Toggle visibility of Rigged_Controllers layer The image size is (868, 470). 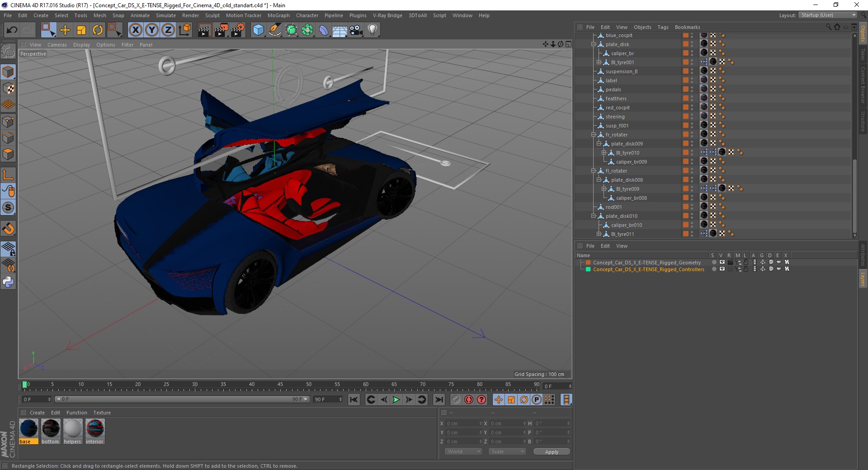coord(722,269)
